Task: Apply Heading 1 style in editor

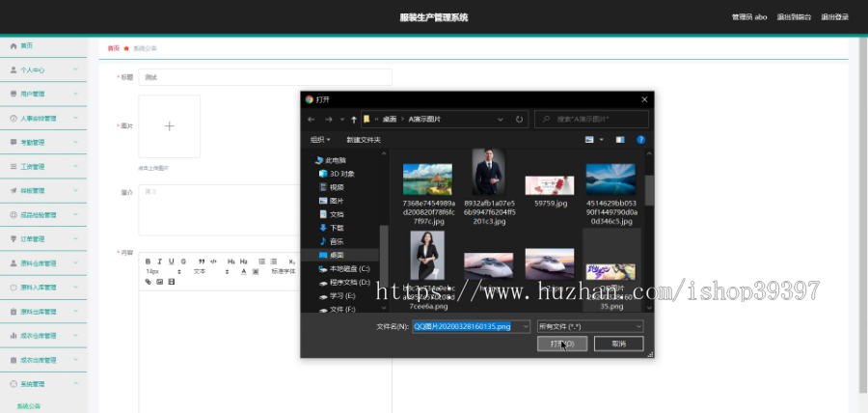Action: 231,262
